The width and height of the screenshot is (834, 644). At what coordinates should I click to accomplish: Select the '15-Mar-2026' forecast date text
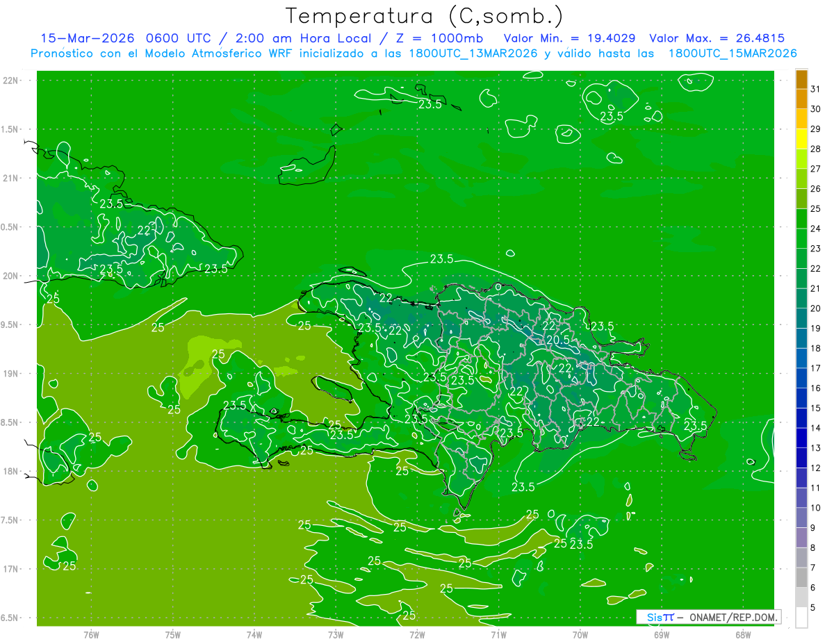88,38
